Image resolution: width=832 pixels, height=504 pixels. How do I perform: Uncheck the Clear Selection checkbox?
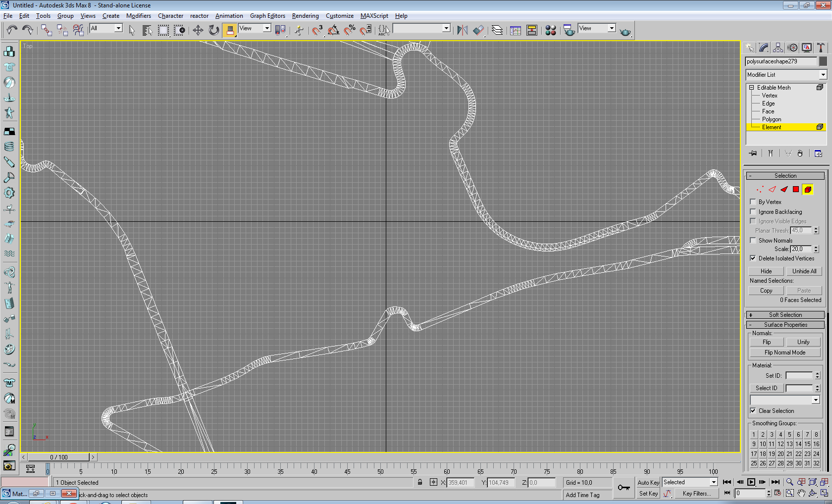pyautogui.click(x=753, y=411)
